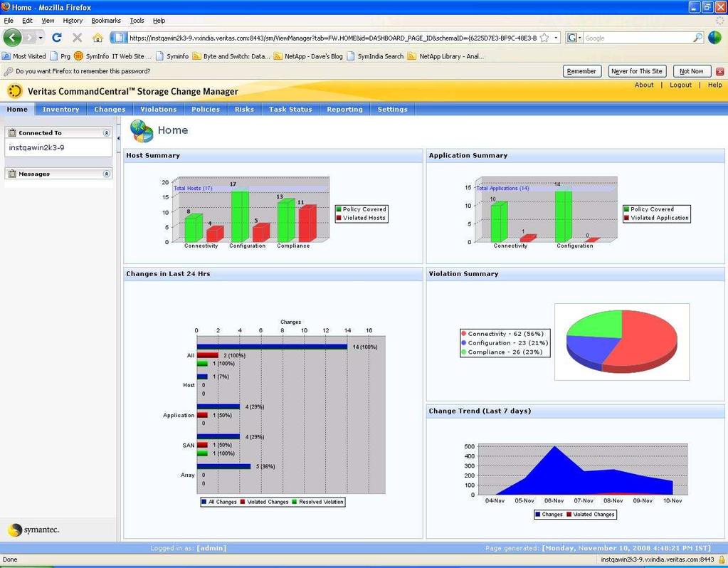Open the application Help link in the header
The width and height of the screenshot is (728, 568).
click(x=715, y=85)
